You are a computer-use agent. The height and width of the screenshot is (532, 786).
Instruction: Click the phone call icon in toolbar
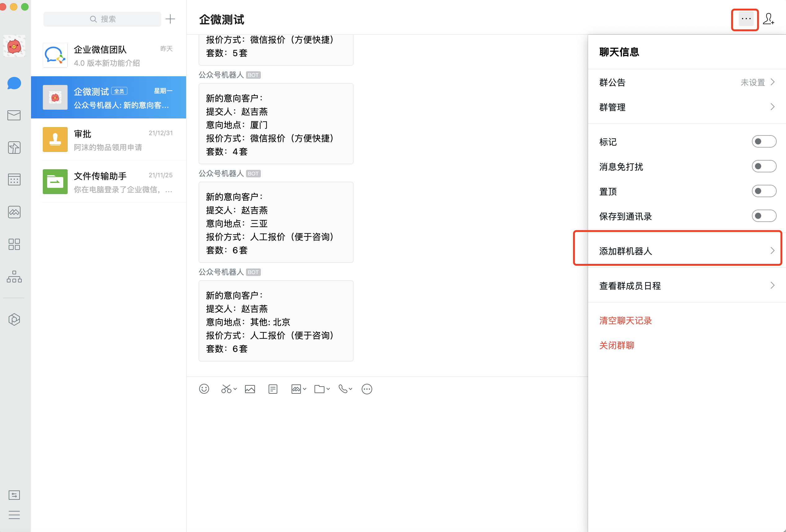(343, 389)
